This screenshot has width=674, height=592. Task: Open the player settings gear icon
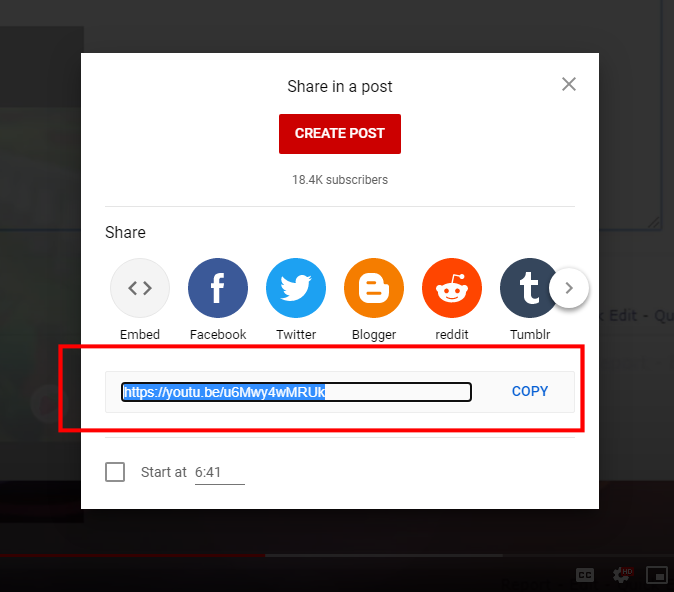click(621, 575)
